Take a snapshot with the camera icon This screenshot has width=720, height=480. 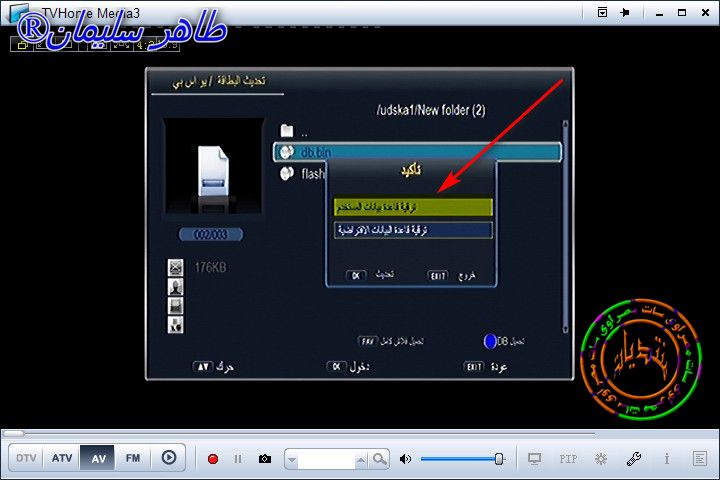(265, 459)
